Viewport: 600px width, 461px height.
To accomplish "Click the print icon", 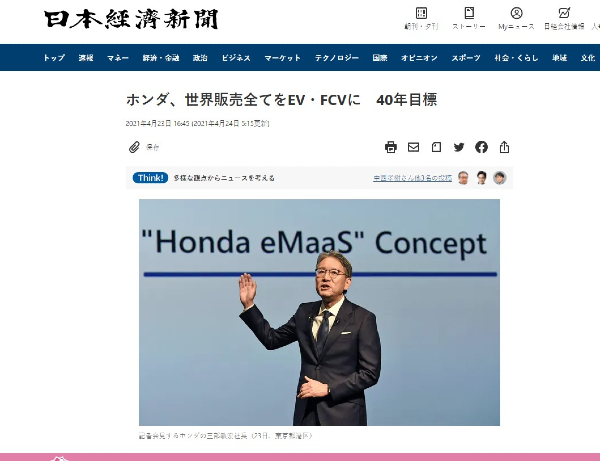I will [x=391, y=147].
